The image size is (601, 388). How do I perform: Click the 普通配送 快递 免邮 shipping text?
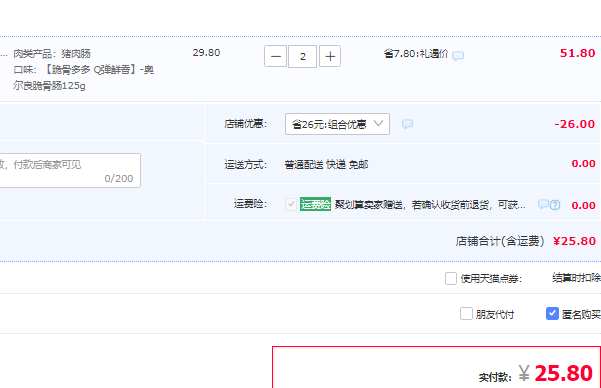click(x=326, y=164)
